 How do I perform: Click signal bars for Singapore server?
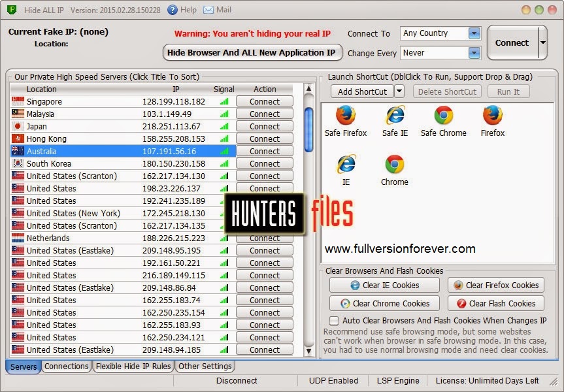[x=224, y=102]
